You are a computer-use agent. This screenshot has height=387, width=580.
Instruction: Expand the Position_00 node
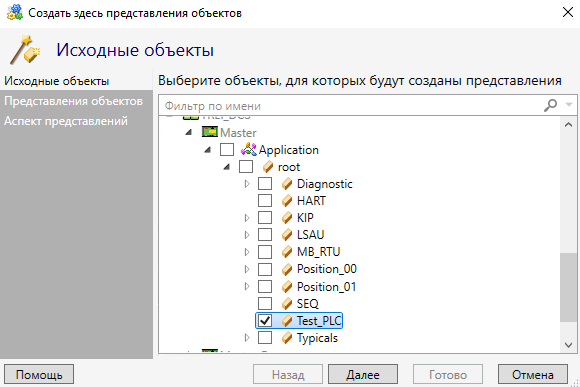[x=247, y=269]
